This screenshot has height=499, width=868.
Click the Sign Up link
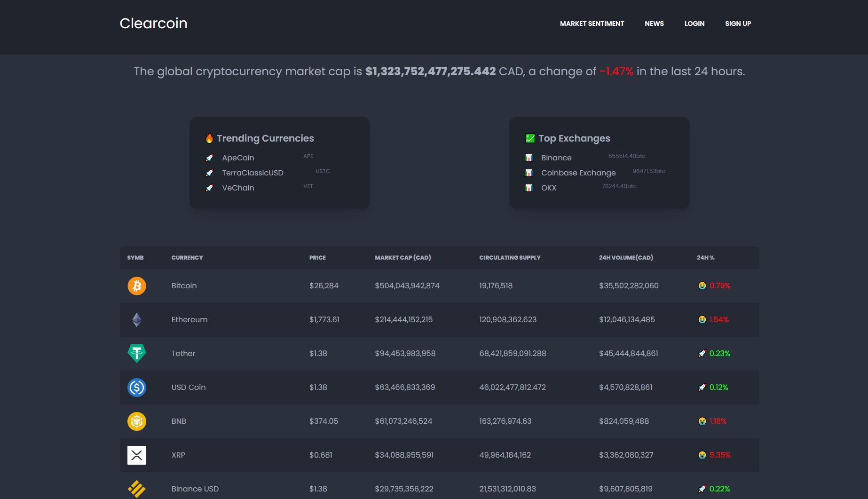point(738,24)
